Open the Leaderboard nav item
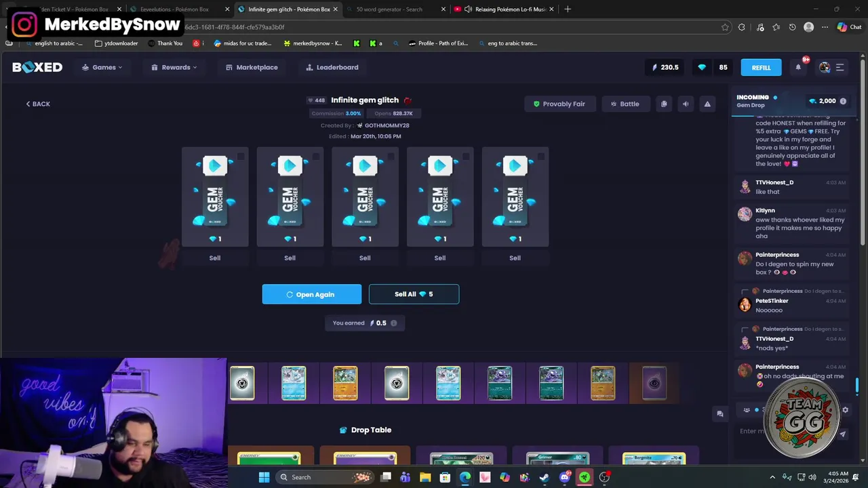 pos(332,67)
